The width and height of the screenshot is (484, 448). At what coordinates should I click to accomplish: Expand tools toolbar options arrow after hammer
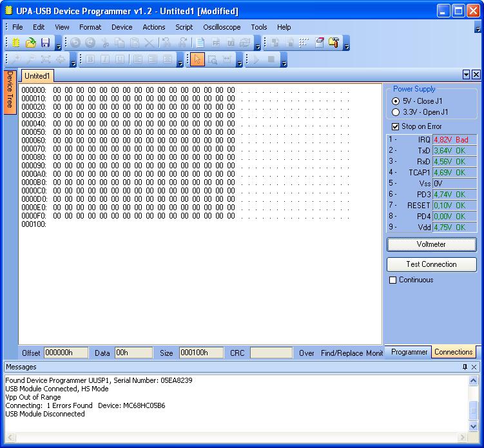[347, 43]
